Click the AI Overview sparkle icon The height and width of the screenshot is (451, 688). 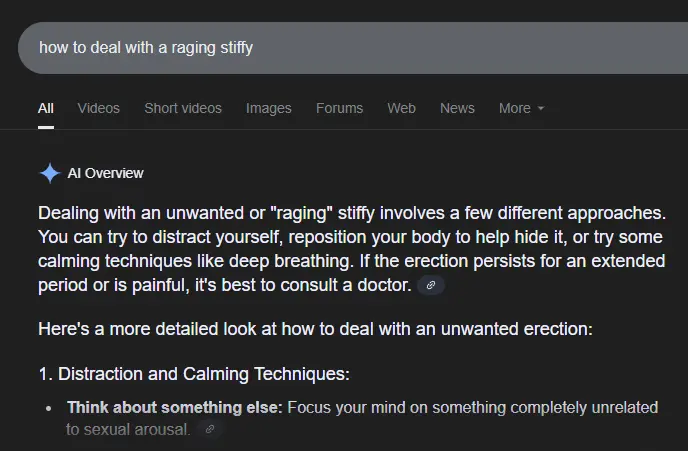click(50, 173)
